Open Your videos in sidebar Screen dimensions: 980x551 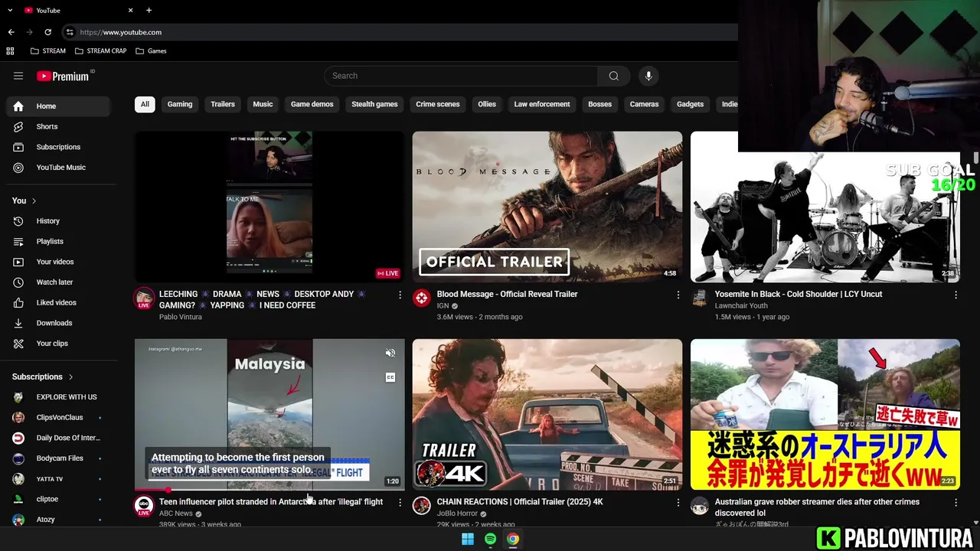point(58,262)
